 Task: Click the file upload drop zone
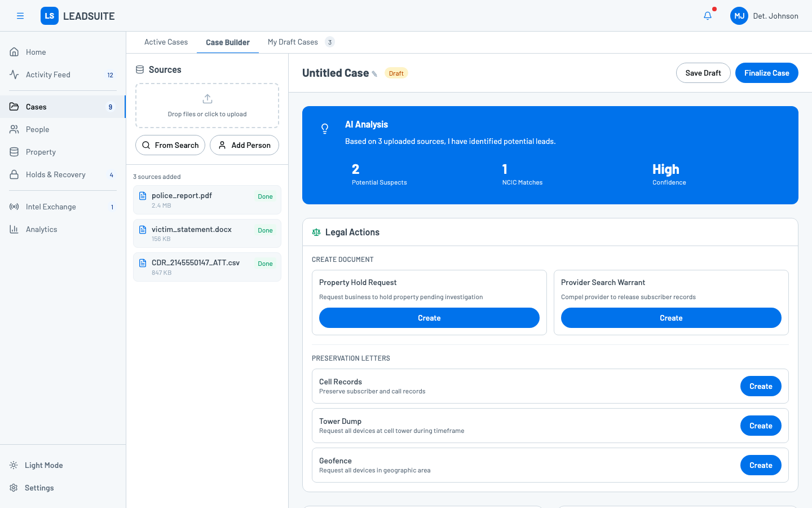[x=207, y=106]
